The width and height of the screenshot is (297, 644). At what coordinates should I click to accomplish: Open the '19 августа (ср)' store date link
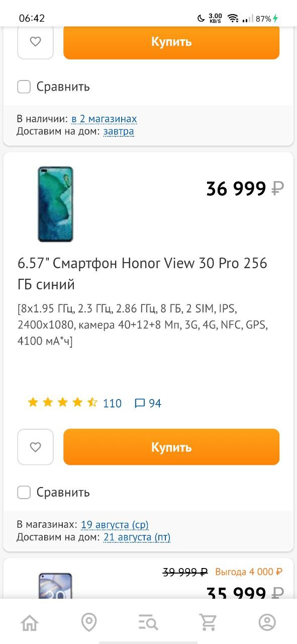pyautogui.click(x=115, y=524)
